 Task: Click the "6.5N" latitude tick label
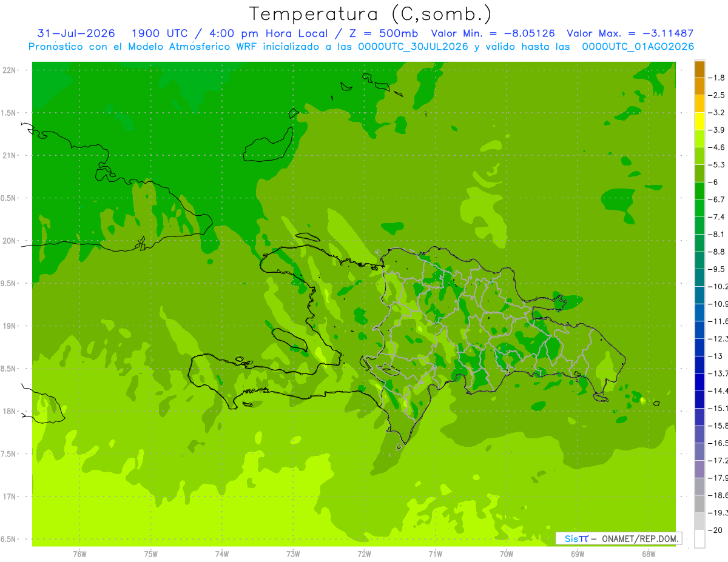(x=9, y=539)
